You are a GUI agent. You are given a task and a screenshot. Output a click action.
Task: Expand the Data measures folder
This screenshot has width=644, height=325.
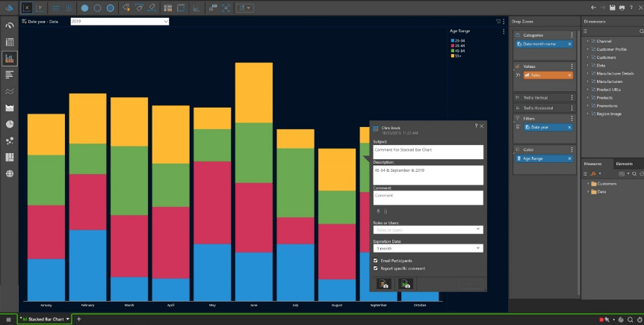click(588, 192)
